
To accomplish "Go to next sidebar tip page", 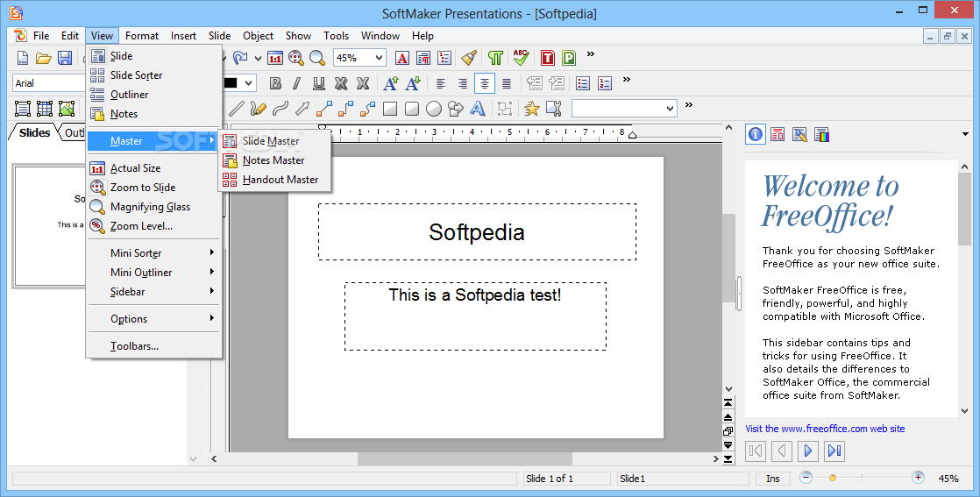I will [807, 451].
